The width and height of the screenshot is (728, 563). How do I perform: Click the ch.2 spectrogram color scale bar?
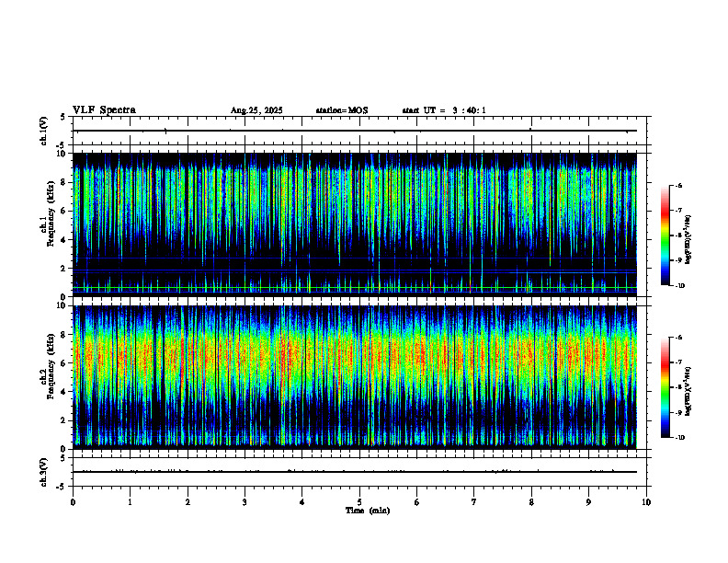pos(665,387)
